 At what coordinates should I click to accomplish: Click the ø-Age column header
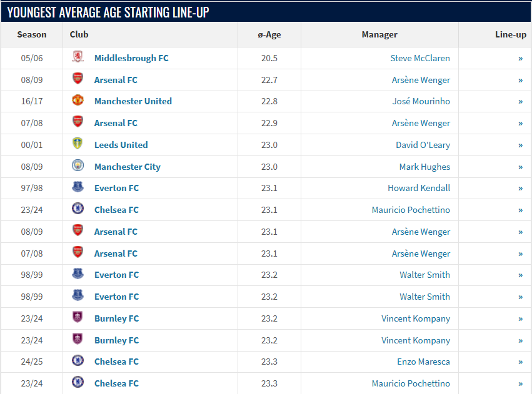coord(269,35)
